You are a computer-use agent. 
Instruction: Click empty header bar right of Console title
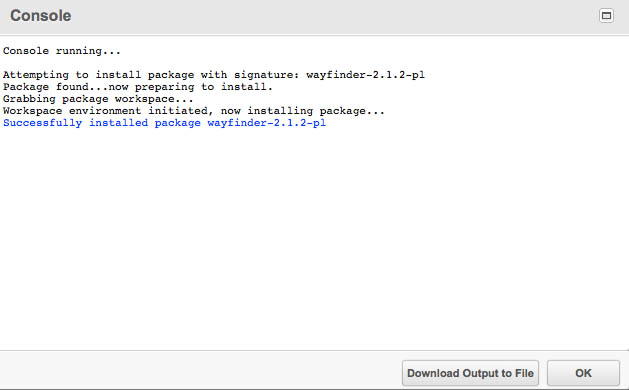point(333,16)
